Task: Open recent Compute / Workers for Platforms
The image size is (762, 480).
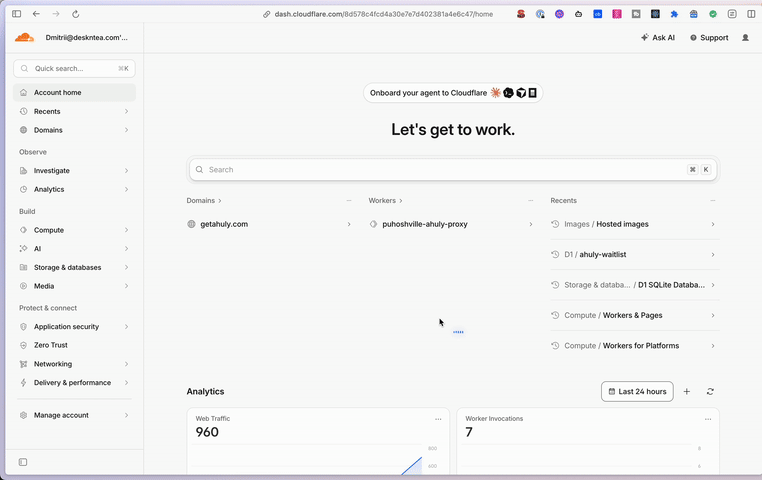Action: point(635,346)
